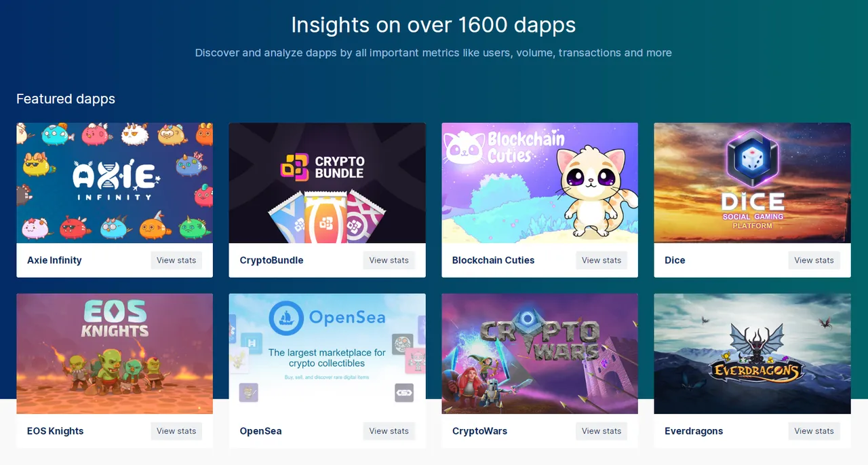This screenshot has width=868, height=465.
Task: View stats for Blockchain Cuties
Action: tap(601, 260)
